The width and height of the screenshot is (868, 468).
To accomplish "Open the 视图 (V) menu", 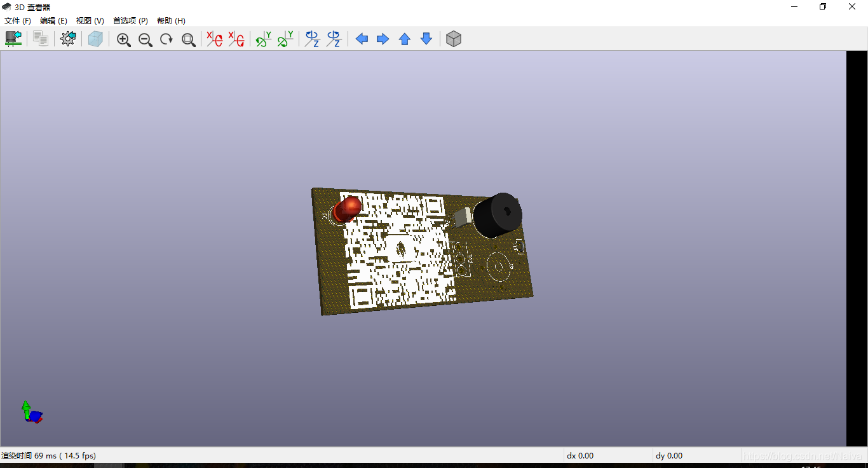I will click(90, 21).
